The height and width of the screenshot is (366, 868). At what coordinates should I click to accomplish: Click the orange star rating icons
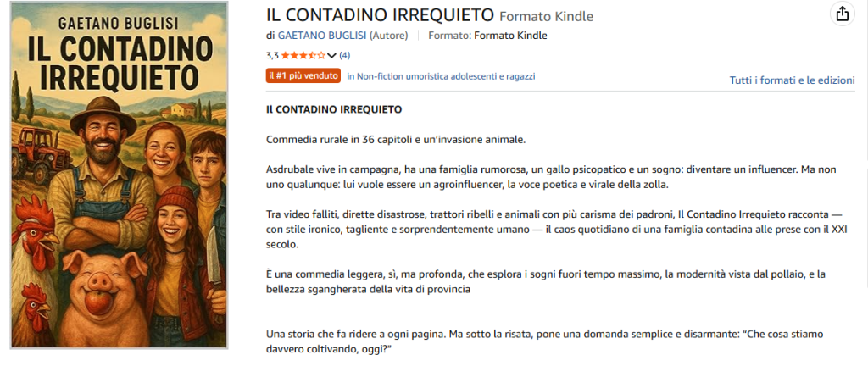click(303, 55)
